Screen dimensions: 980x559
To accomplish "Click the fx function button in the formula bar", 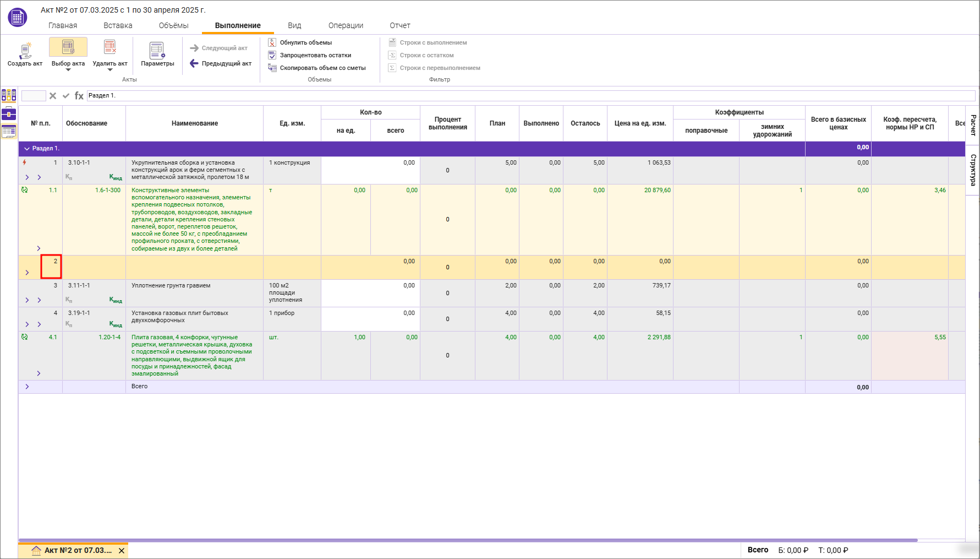I will 79,96.
